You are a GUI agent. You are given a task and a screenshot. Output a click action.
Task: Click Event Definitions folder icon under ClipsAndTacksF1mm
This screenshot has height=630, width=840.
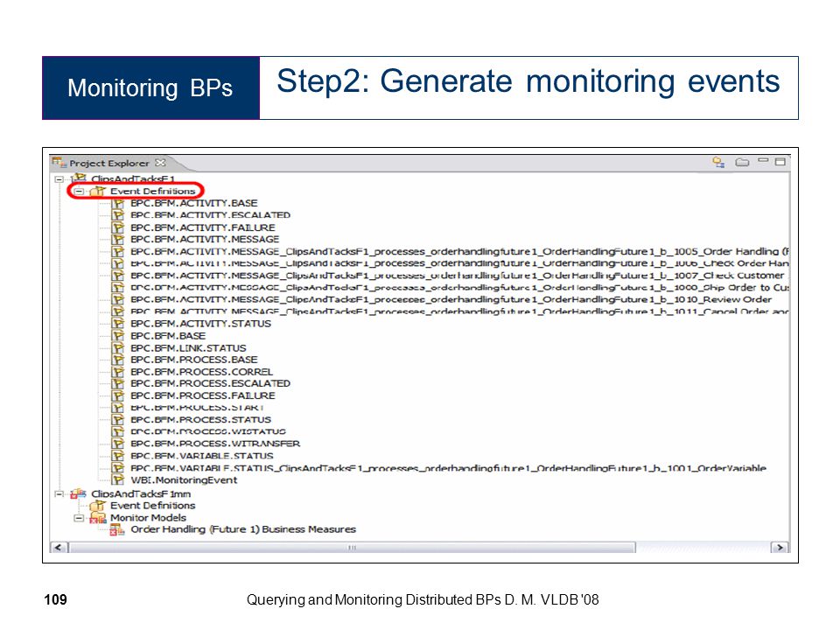(97, 506)
